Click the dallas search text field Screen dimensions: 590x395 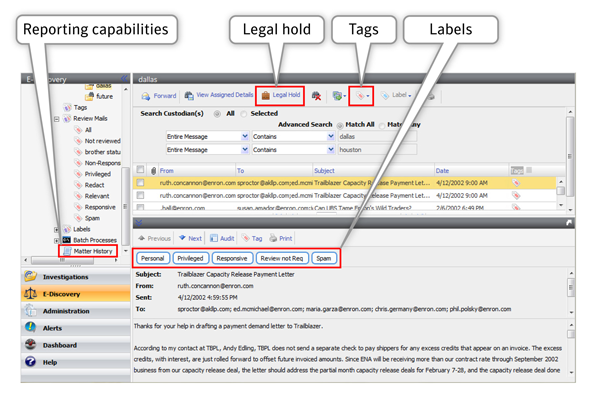click(x=377, y=137)
